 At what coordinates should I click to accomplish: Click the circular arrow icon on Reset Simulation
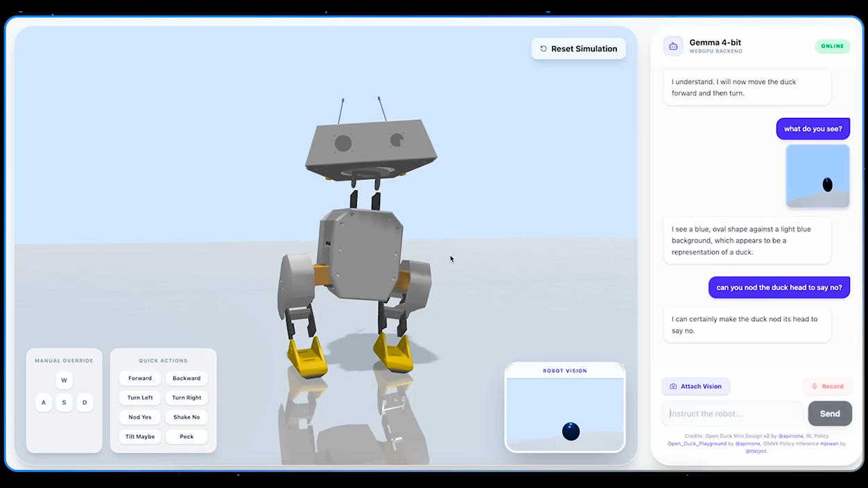tap(544, 49)
